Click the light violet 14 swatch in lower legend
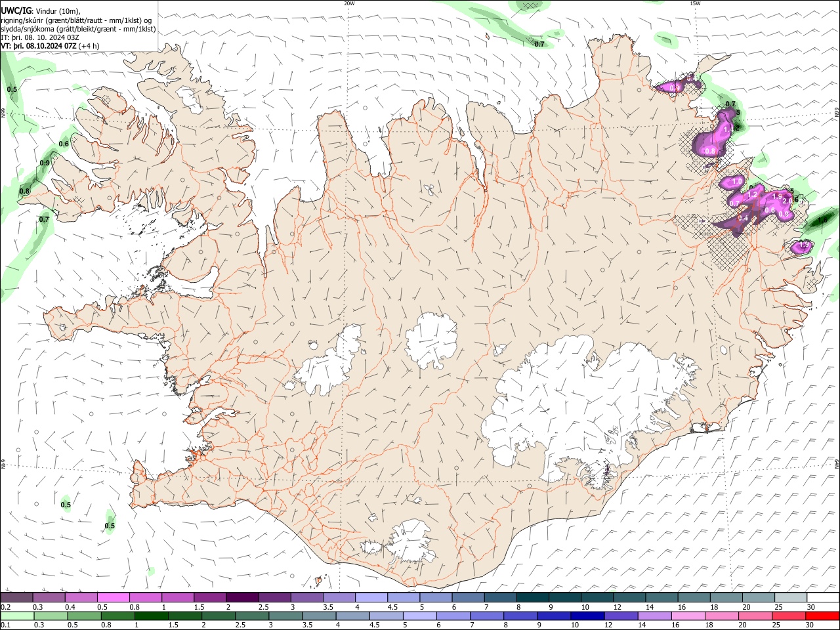 click(655, 616)
